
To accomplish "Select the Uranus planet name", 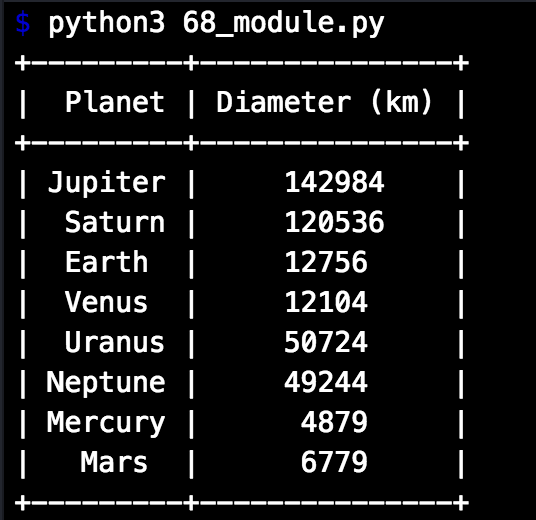I will 115,342.
